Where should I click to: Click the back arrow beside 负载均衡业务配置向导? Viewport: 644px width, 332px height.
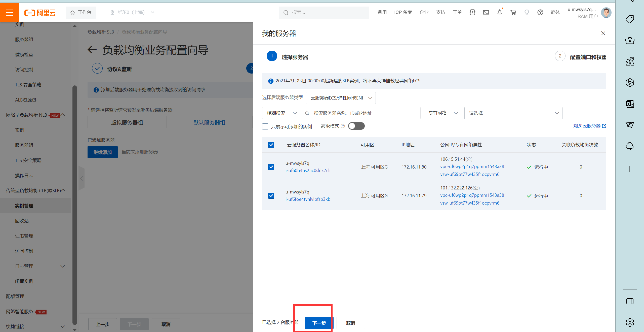[92, 50]
